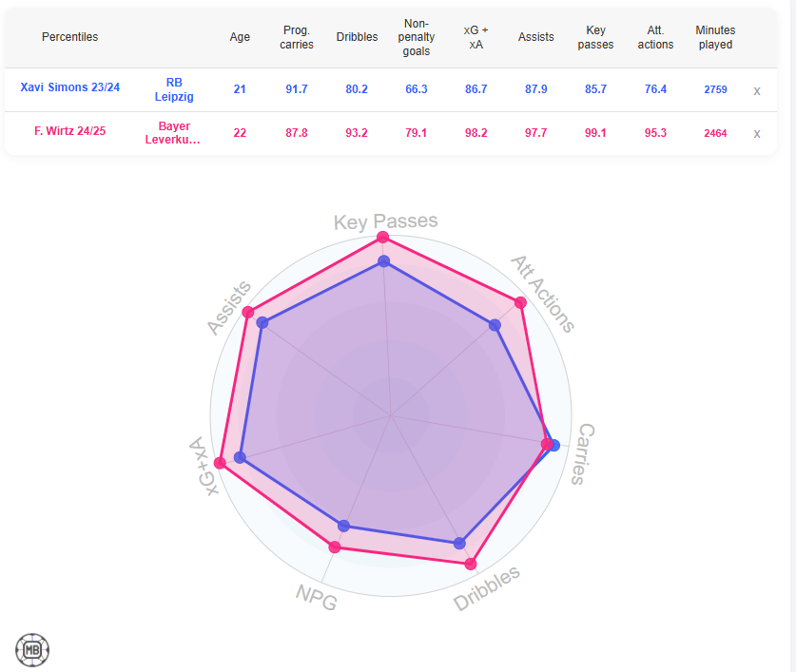Click Wirtz's pink xG+xA data point
The height and width of the screenshot is (672, 796).
[x=220, y=463]
